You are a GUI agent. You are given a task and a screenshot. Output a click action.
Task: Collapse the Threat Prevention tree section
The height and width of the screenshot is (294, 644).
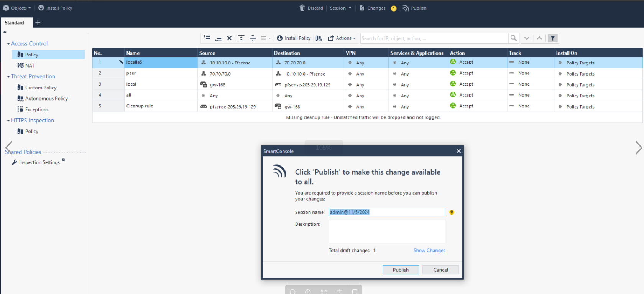tap(8, 77)
